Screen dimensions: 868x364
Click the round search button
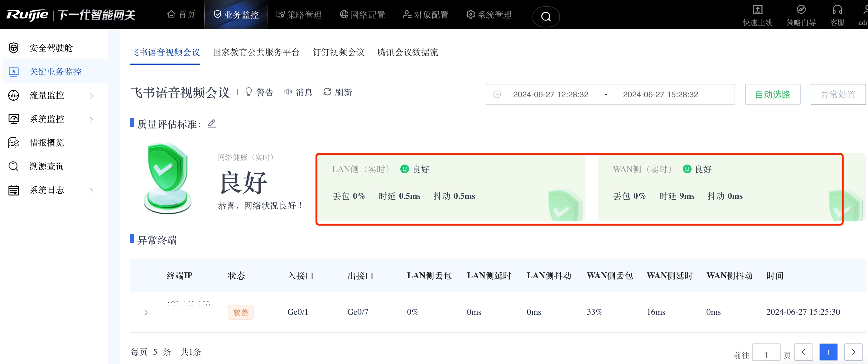pyautogui.click(x=546, y=16)
